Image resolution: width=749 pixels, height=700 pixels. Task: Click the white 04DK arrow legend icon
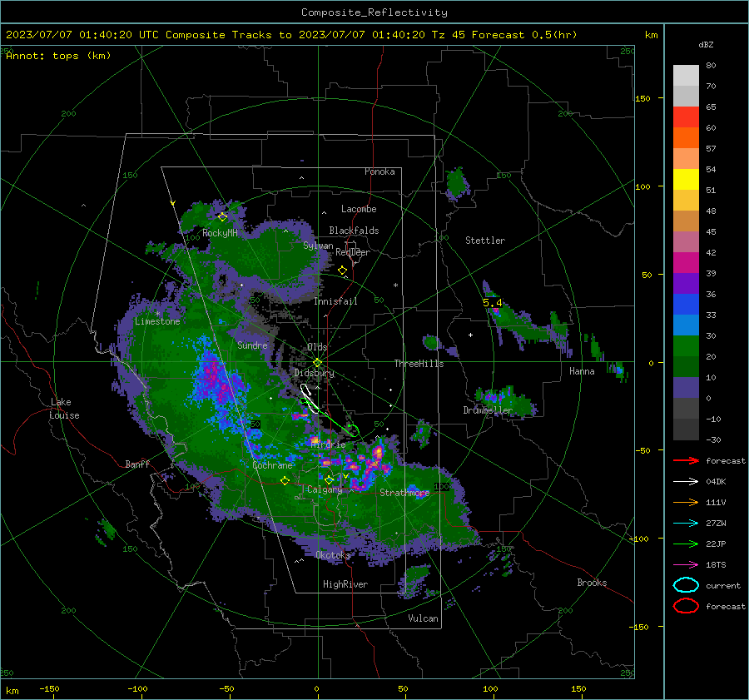click(x=686, y=482)
